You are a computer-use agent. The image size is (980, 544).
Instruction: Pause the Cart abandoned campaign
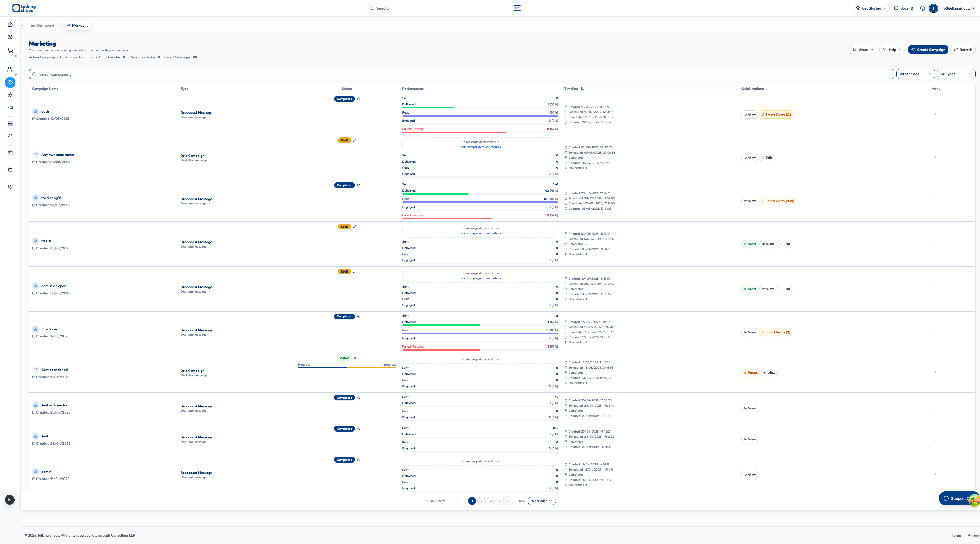coord(750,372)
